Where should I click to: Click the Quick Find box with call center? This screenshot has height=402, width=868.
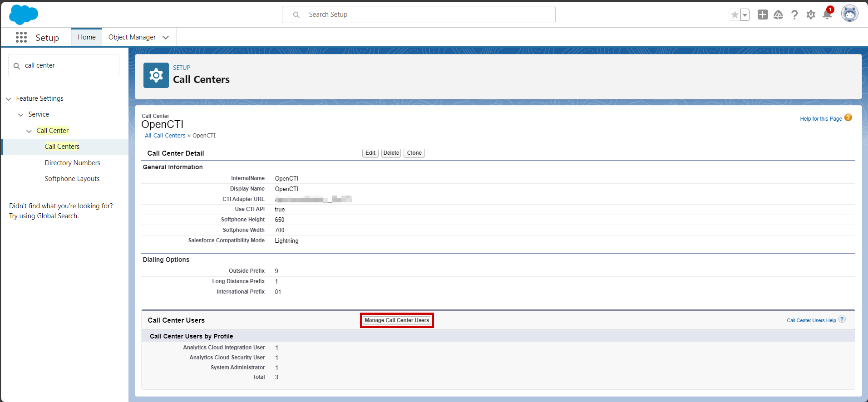64,65
